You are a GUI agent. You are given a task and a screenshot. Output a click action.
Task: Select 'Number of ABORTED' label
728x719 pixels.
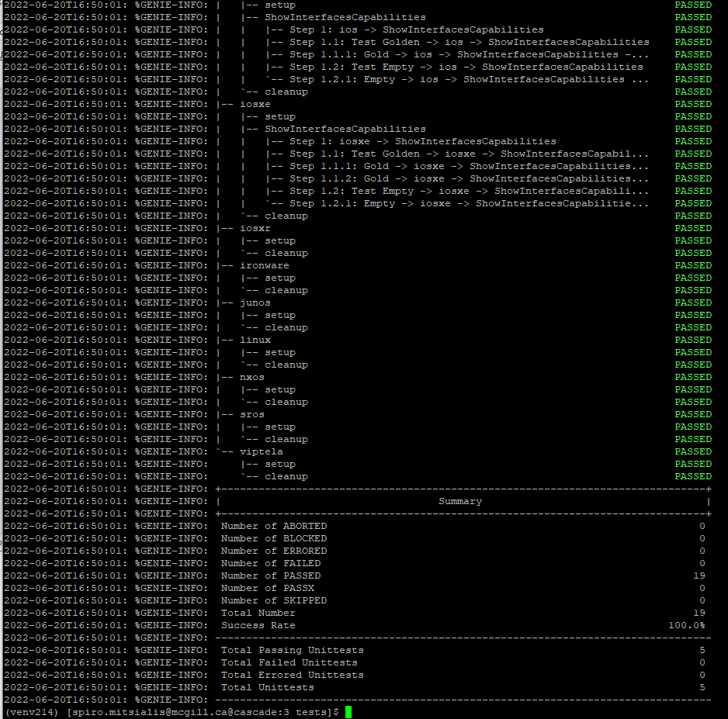click(x=274, y=526)
